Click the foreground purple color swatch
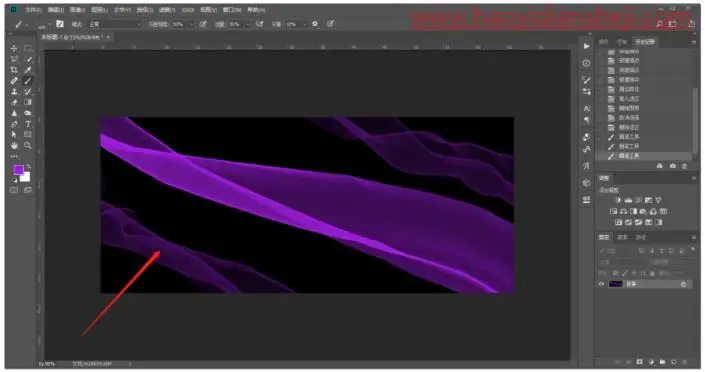 pos(18,170)
